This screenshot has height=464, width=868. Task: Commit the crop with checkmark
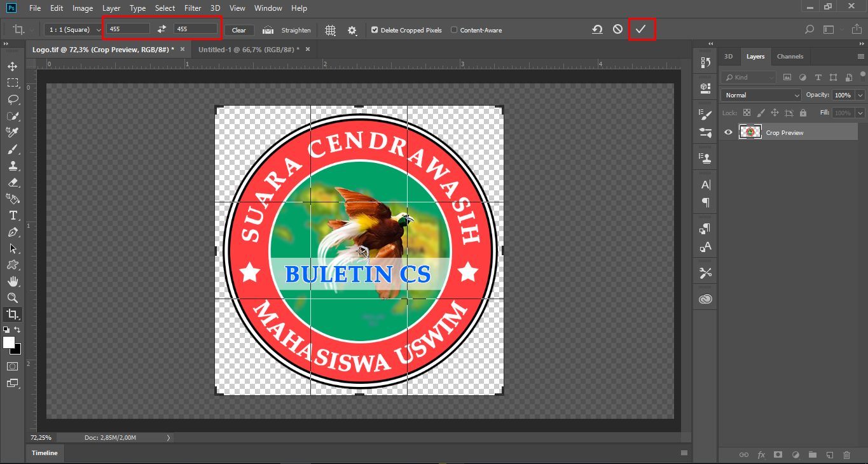[641, 29]
